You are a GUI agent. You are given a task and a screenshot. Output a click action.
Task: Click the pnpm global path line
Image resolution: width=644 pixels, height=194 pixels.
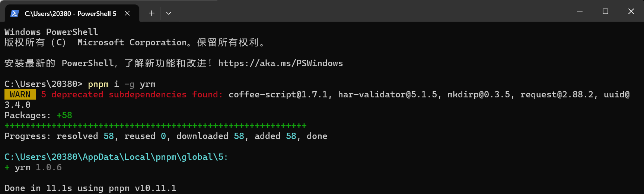[116, 157]
